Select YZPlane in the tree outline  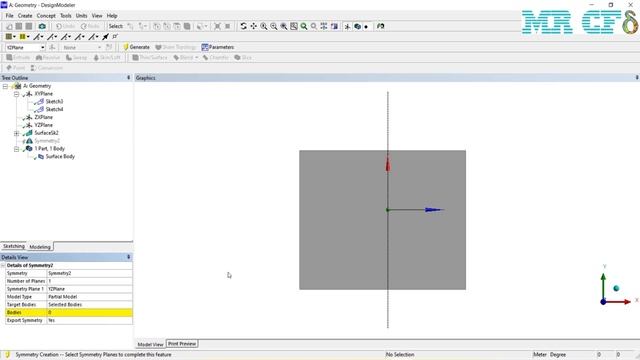point(43,125)
